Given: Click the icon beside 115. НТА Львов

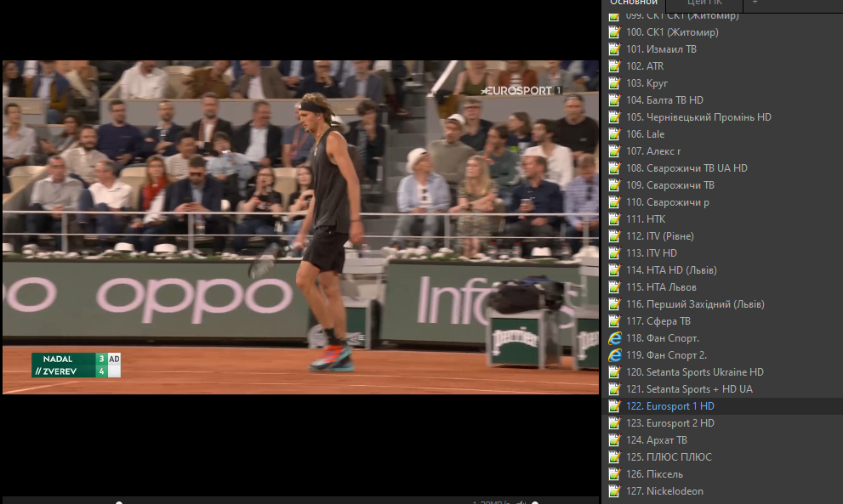Looking at the screenshot, I should pyautogui.click(x=614, y=287).
